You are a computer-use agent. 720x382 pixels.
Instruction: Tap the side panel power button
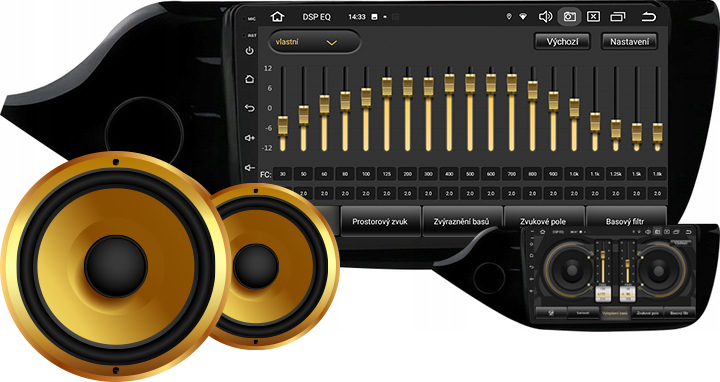pyautogui.click(x=250, y=51)
